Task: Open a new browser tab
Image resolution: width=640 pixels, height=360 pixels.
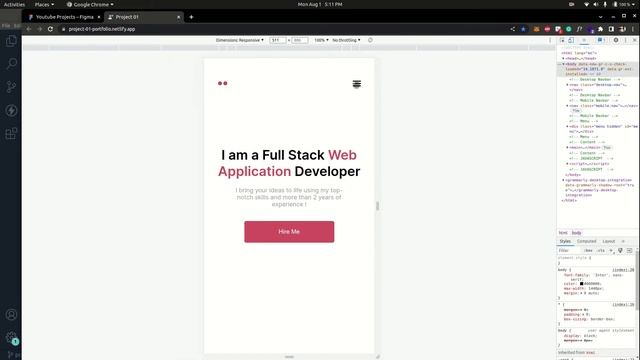Action: pyautogui.click(x=191, y=17)
